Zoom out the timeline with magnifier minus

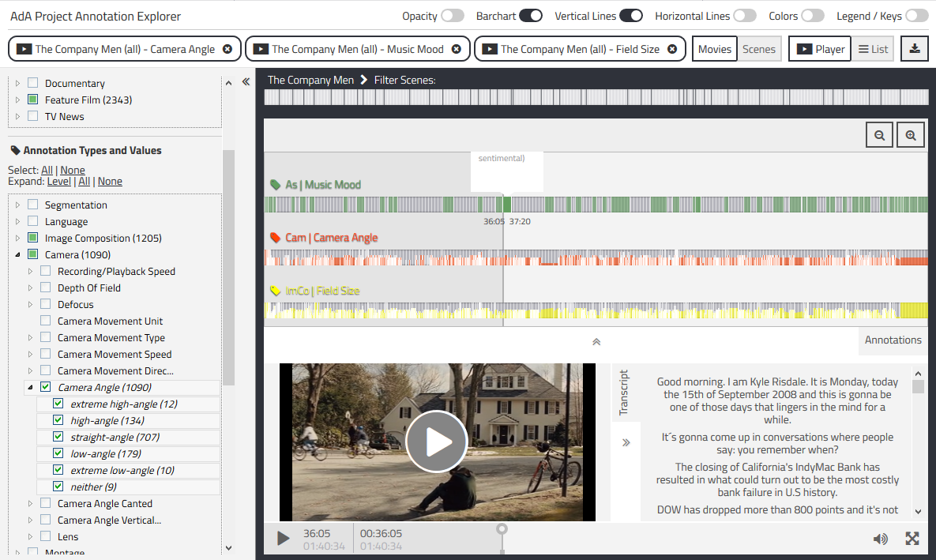[x=879, y=135]
